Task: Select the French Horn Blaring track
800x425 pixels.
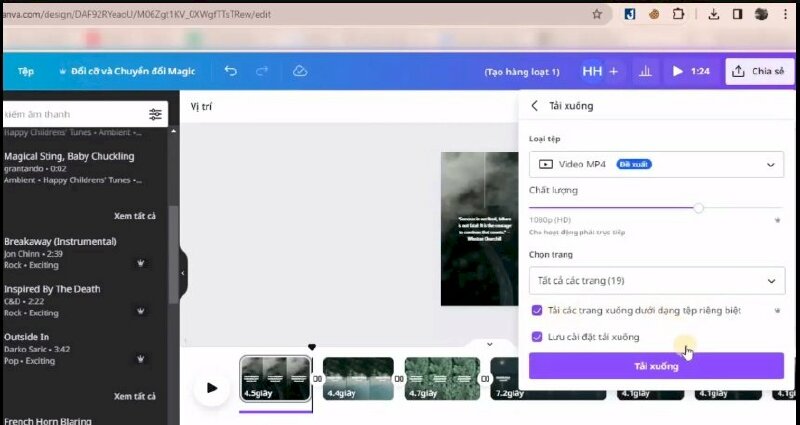Action: coord(48,420)
